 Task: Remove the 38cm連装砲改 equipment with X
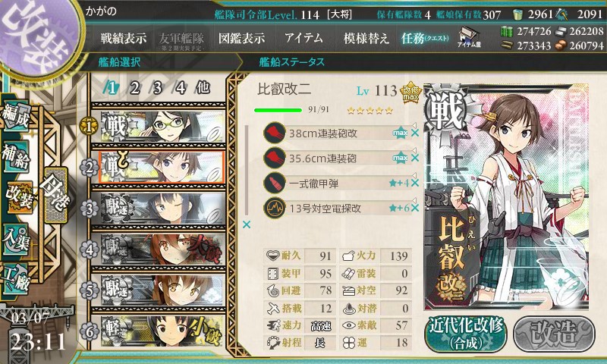[x=415, y=133]
